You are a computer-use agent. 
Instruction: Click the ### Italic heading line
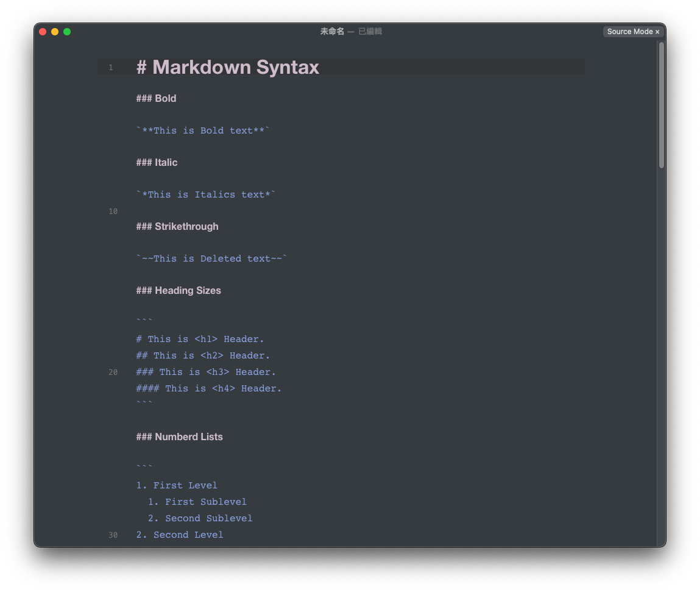(x=157, y=162)
